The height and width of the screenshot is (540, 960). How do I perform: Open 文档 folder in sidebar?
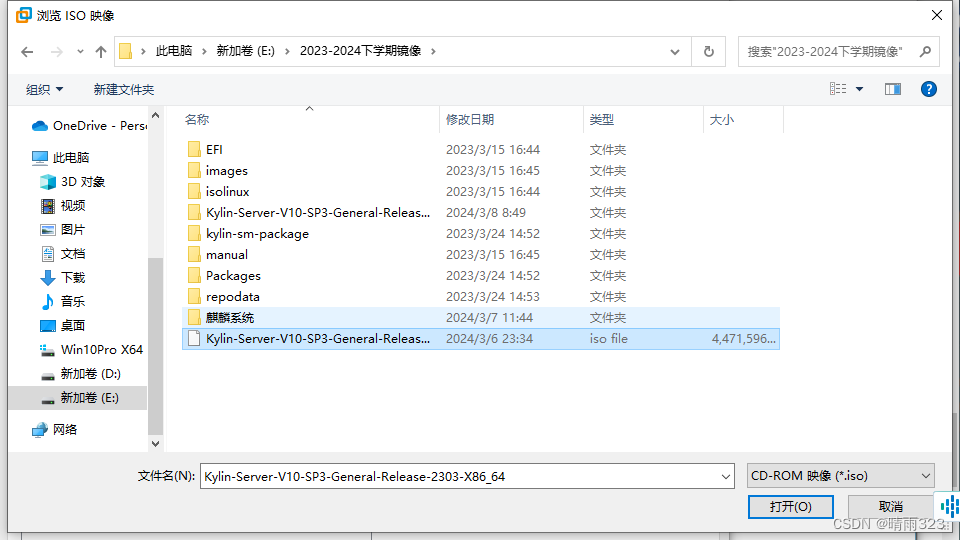point(63,253)
